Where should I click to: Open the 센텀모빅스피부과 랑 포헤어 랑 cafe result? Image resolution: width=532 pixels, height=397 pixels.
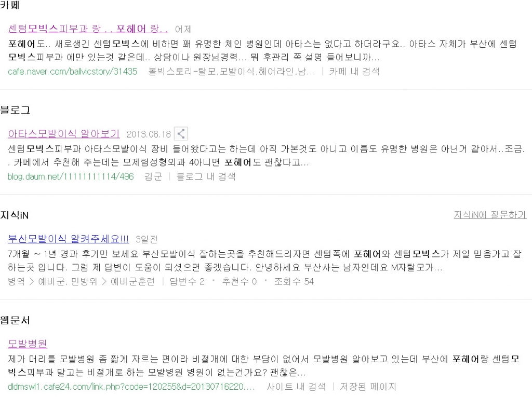click(x=88, y=29)
